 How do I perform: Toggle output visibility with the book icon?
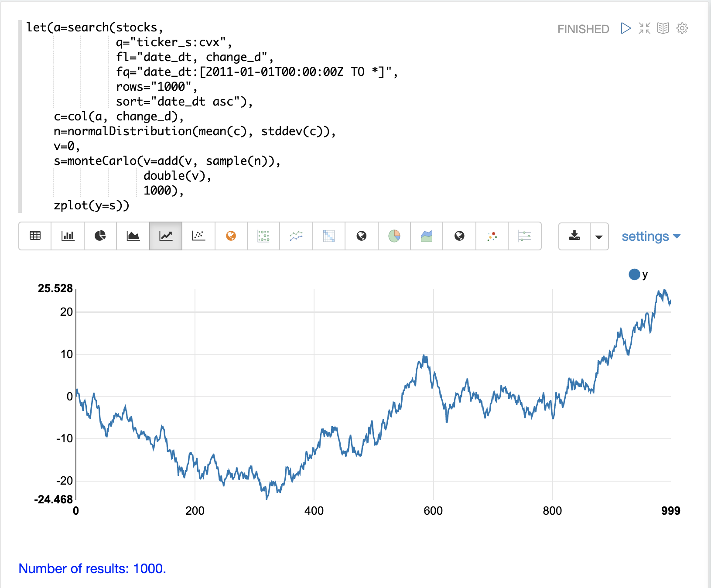663,28
